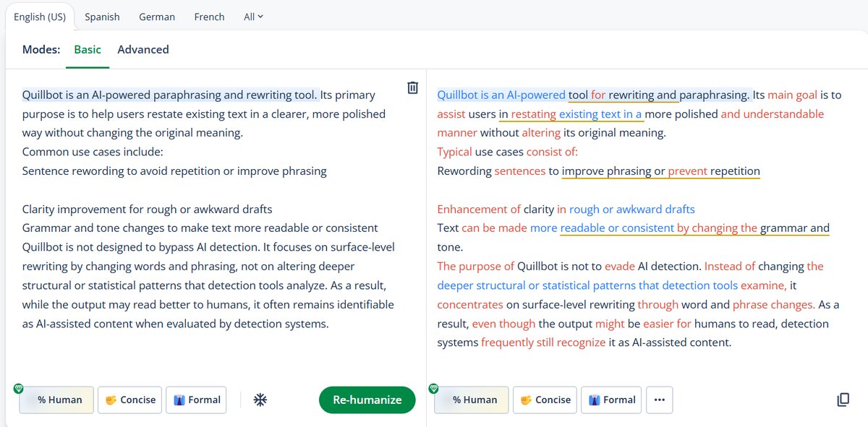Open the three-dots more options button
Image resolution: width=868 pixels, height=427 pixels.
tap(659, 400)
